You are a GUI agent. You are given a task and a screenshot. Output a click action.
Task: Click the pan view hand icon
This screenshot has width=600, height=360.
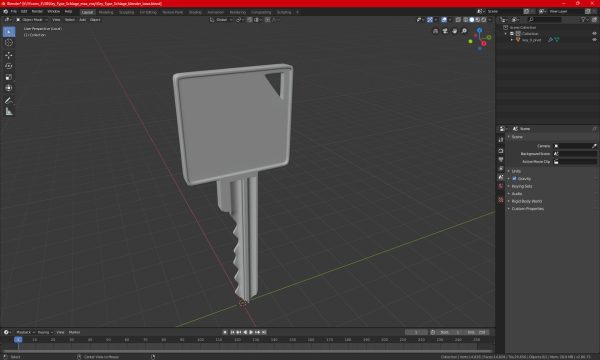tap(455, 31)
